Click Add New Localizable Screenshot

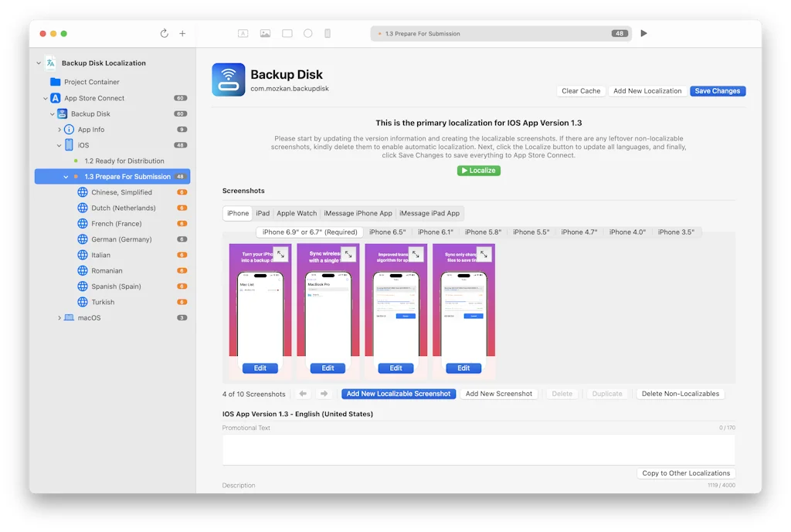click(399, 394)
